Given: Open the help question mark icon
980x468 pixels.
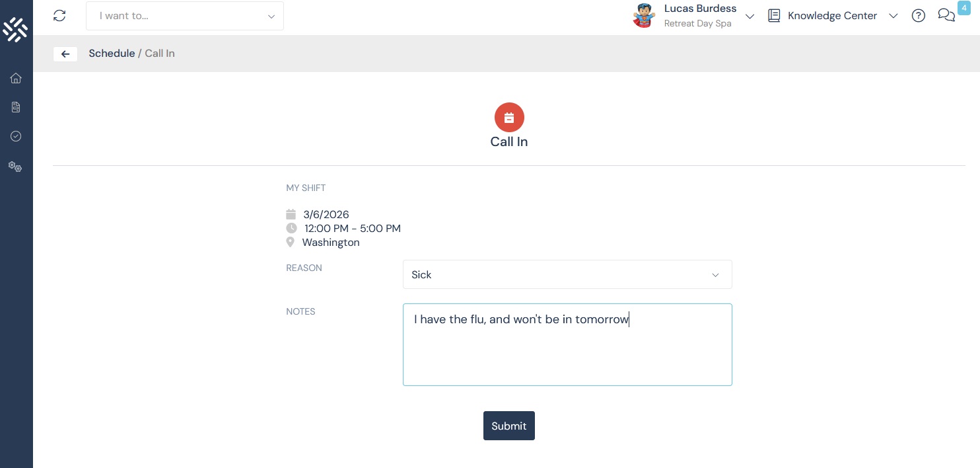Looking at the screenshot, I should 918,16.
